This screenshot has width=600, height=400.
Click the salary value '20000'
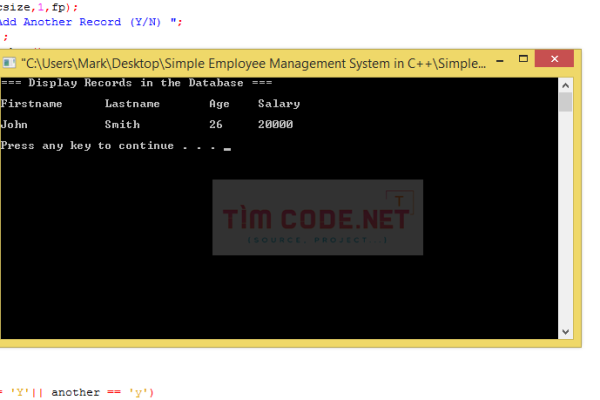(x=276, y=124)
